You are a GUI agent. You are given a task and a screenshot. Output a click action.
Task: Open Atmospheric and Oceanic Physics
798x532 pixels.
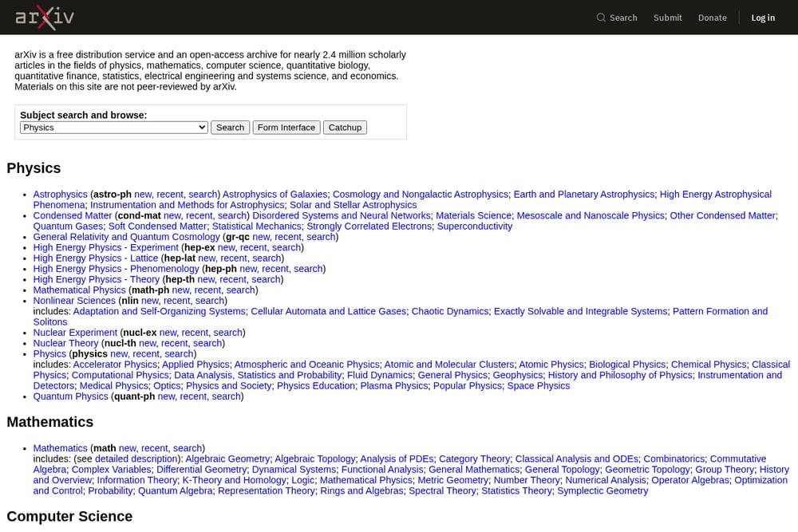(306, 365)
